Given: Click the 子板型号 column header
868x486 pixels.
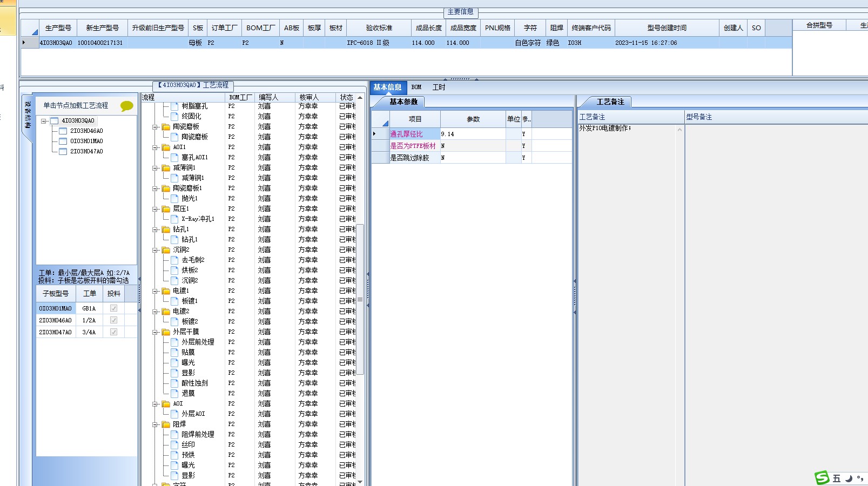Looking at the screenshot, I should 56,294.
